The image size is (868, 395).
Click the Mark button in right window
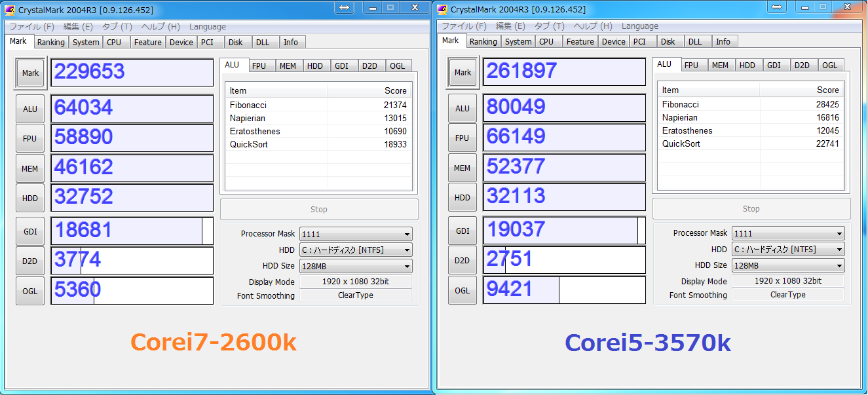point(463,73)
